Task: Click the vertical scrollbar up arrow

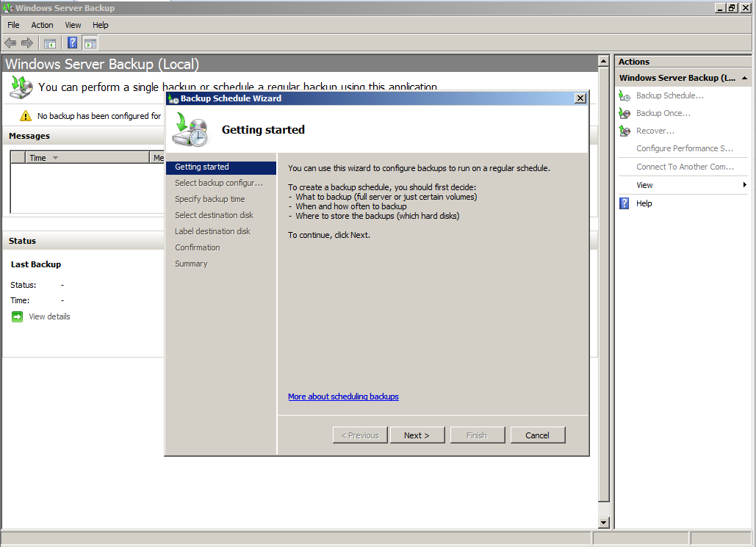Action: click(604, 61)
